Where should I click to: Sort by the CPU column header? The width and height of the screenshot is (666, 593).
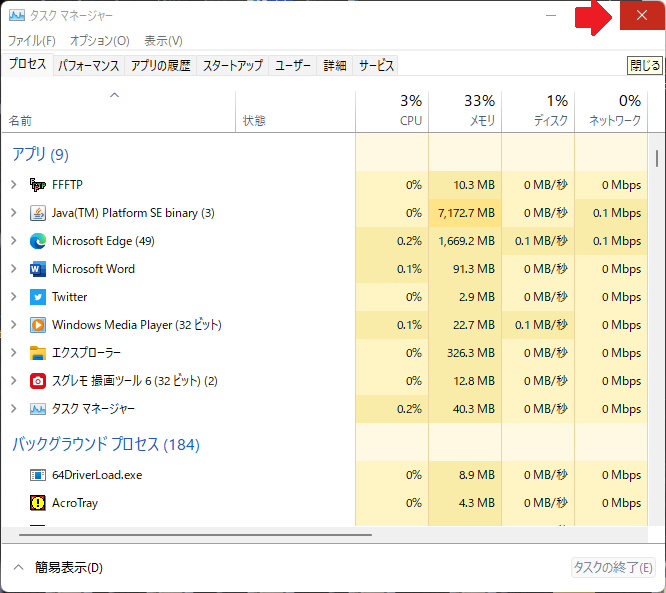(392, 111)
